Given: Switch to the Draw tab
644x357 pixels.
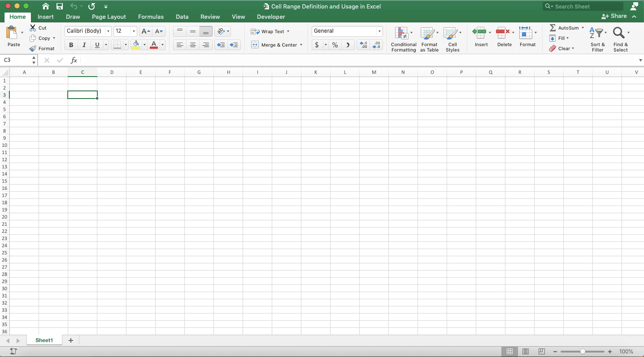Looking at the screenshot, I should pos(73,17).
